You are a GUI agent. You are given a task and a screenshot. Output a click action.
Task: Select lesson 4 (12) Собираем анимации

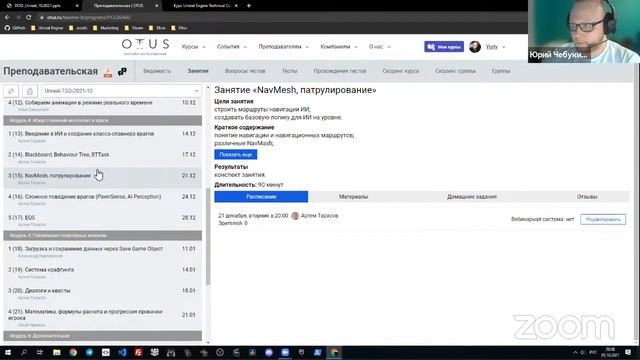(102, 105)
